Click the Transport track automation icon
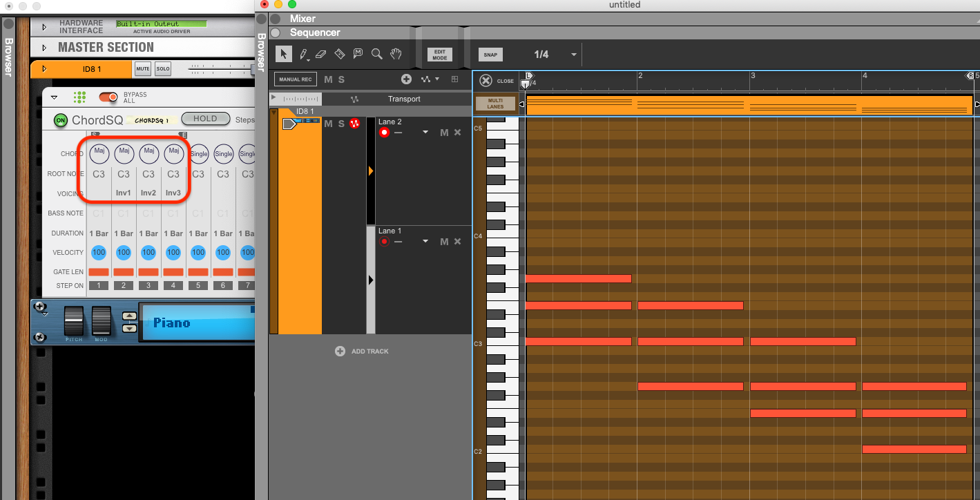Image resolution: width=980 pixels, height=500 pixels. coord(355,99)
